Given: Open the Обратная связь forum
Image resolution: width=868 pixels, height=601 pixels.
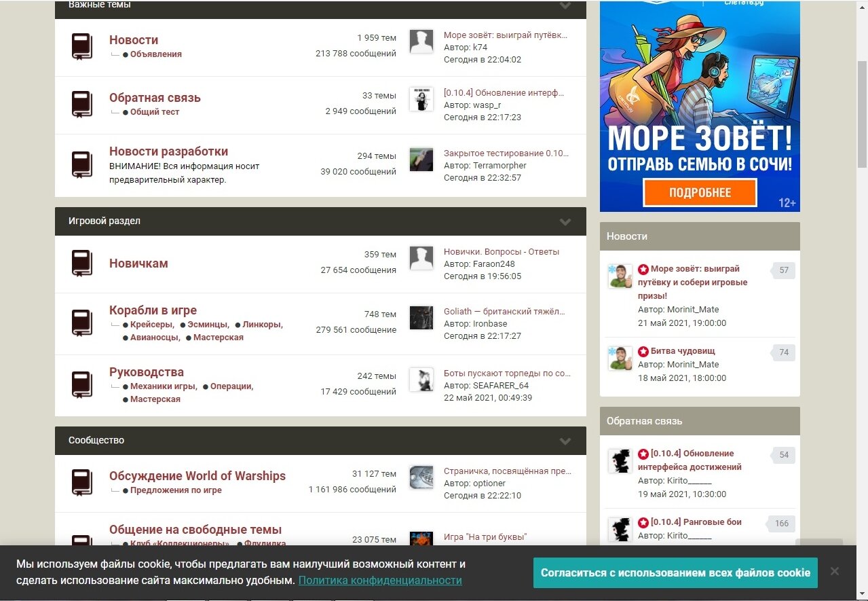Looking at the screenshot, I should pyautogui.click(x=155, y=98).
